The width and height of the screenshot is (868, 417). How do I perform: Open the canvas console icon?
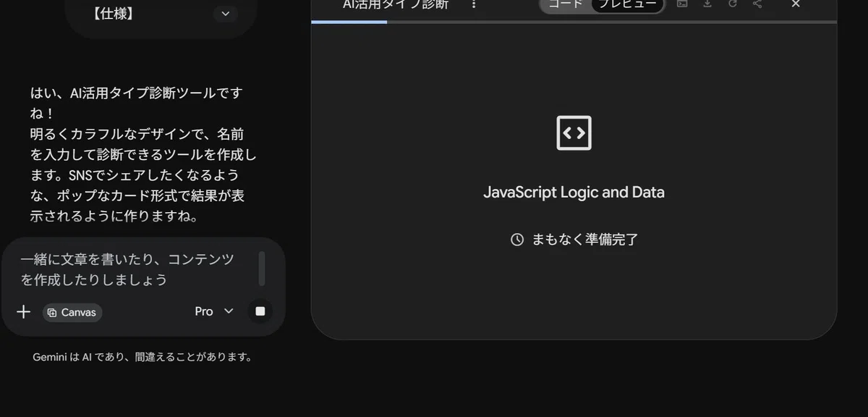(x=682, y=4)
